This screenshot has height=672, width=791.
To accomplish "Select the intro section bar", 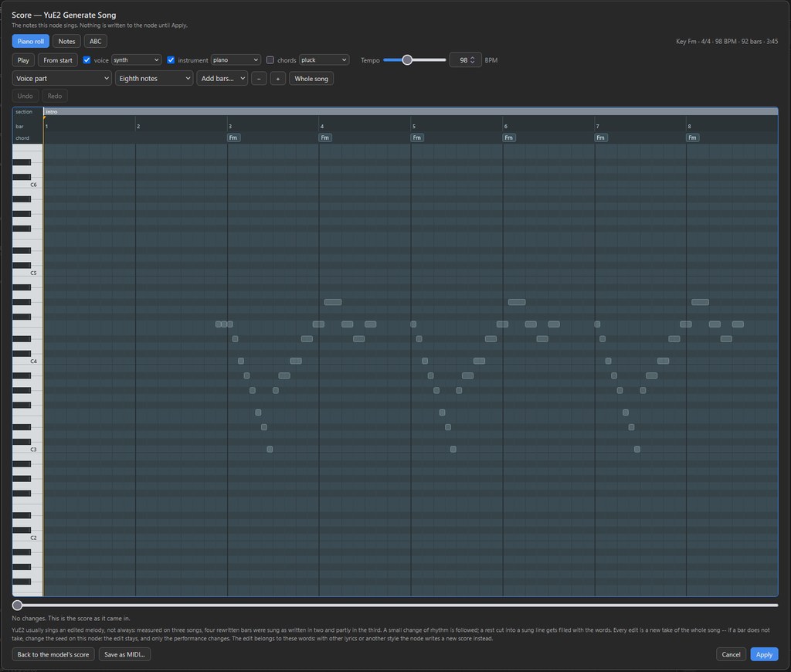I will [x=411, y=111].
